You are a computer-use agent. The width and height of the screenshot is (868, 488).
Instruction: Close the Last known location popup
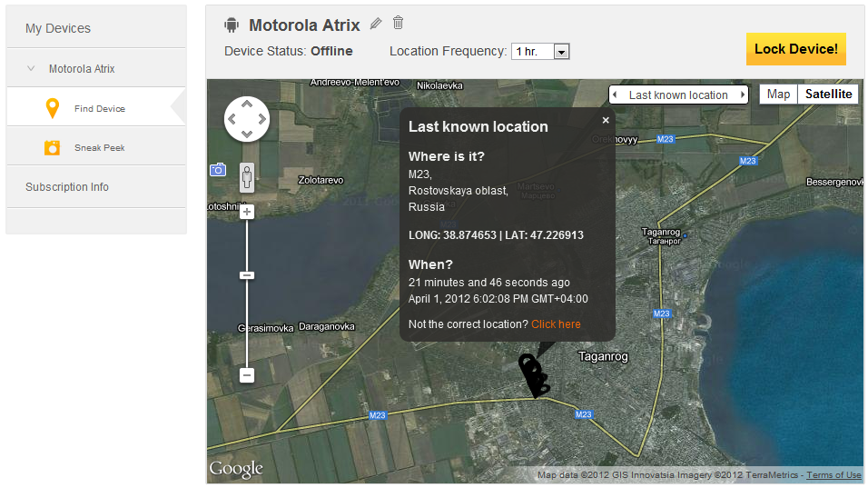click(606, 120)
